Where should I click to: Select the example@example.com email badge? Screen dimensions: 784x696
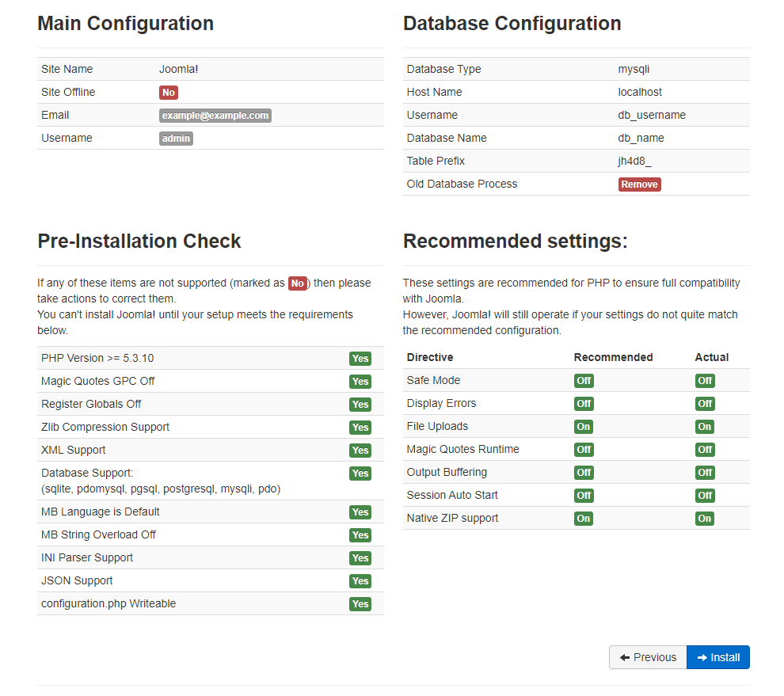[x=215, y=116]
